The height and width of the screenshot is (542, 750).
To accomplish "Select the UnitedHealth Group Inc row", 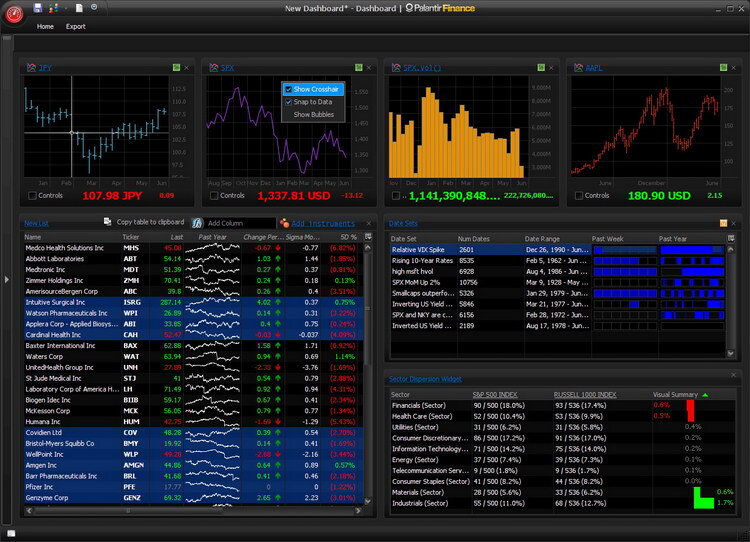I will (193, 367).
